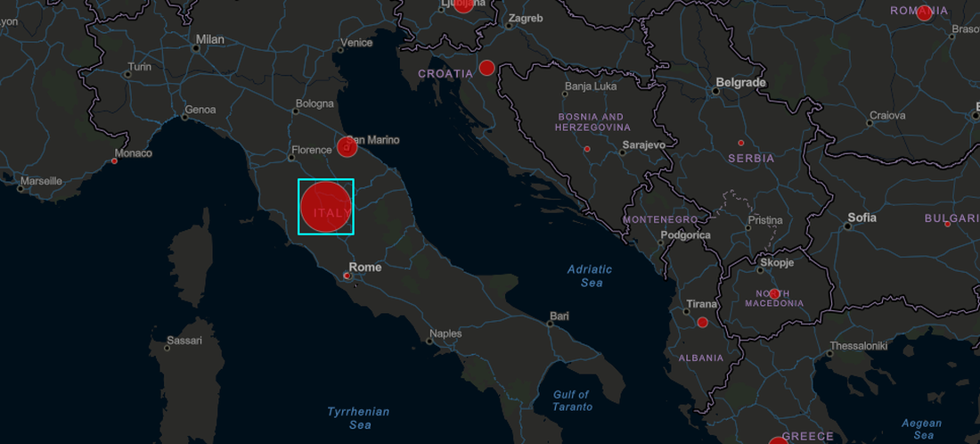The height and width of the screenshot is (444, 980).
Task: Click the Banja Luka city label
Action: 590,86
